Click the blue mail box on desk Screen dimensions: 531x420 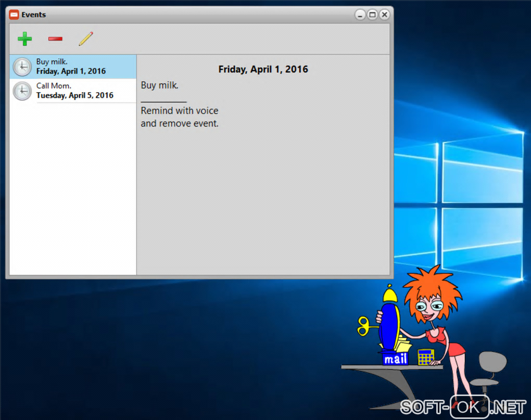395,358
